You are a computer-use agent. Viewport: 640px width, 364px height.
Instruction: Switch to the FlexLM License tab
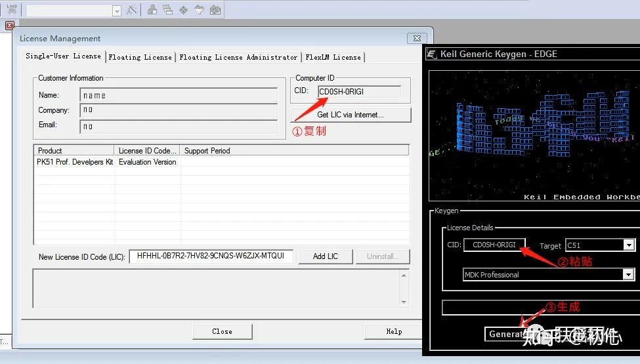click(x=333, y=58)
